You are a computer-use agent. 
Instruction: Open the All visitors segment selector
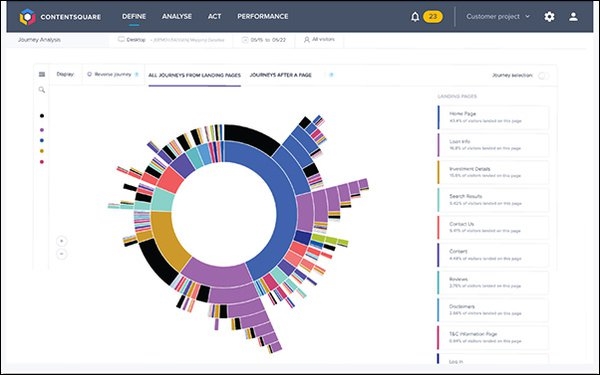319,39
